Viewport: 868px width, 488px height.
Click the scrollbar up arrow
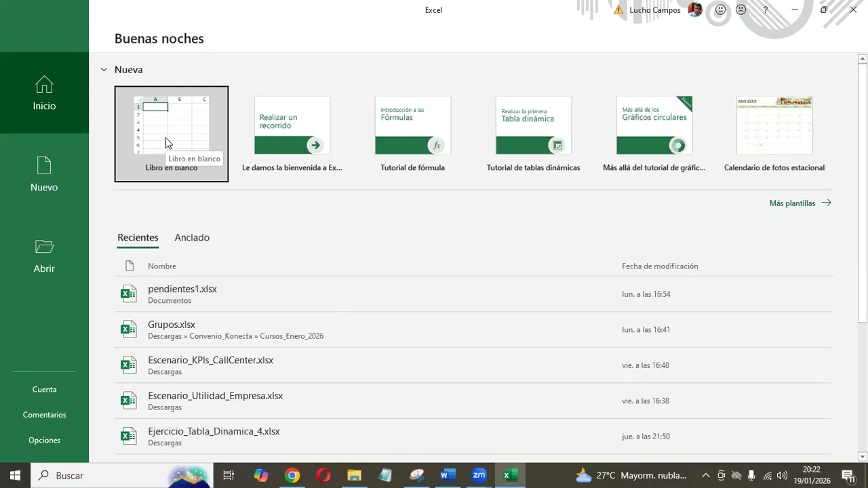coord(863,59)
